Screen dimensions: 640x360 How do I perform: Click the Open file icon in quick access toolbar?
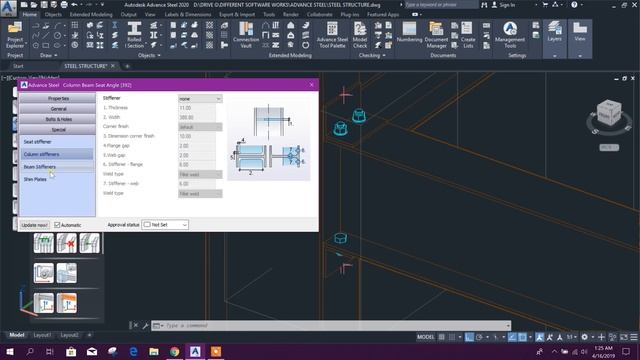click(34, 5)
